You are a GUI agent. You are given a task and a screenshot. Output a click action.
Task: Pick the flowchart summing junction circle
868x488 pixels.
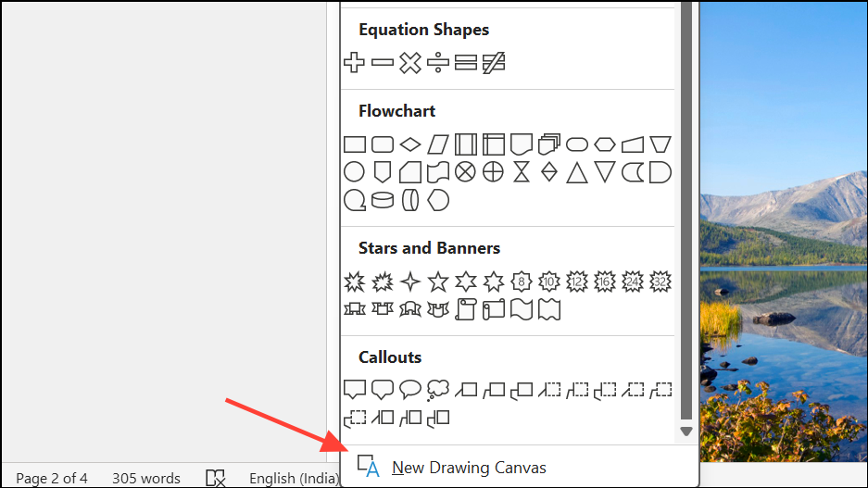point(466,172)
